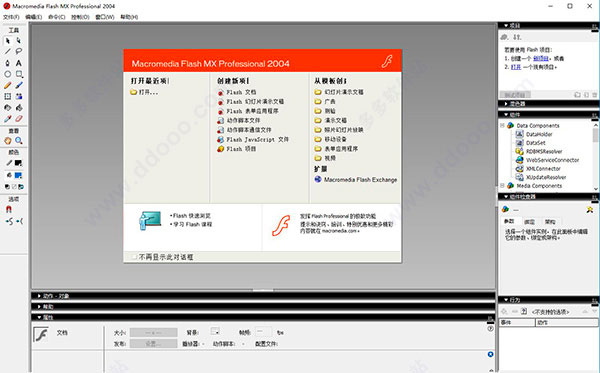
Task: Expand the Actions panel
Action: tap(39, 296)
